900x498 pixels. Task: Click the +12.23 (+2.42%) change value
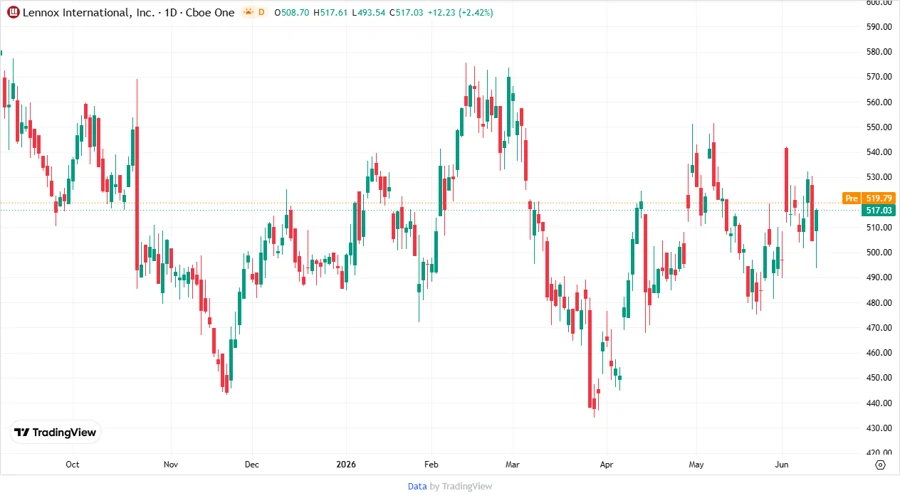pos(460,12)
